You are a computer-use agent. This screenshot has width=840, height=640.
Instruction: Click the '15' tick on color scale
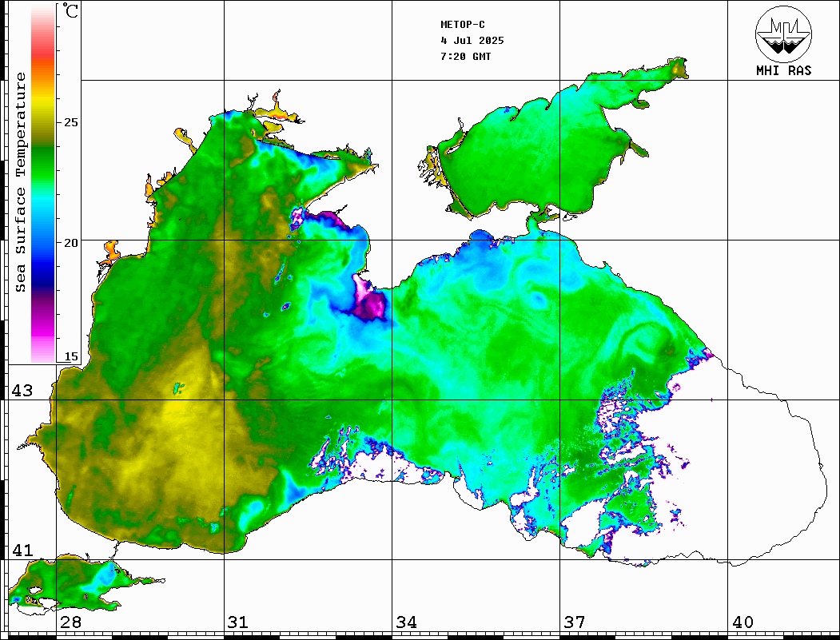[x=70, y=356]
